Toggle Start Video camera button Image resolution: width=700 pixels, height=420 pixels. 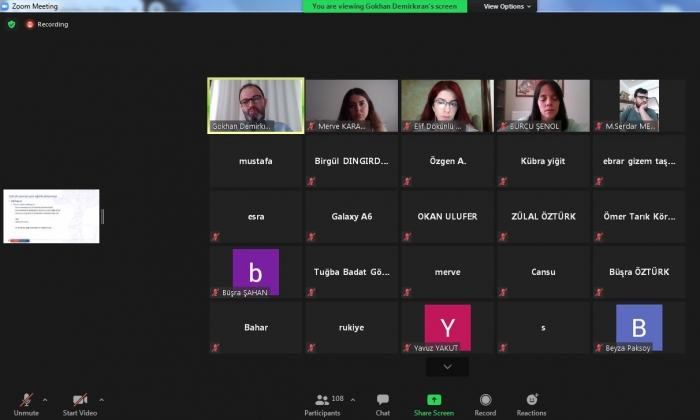tap(79, 400)
